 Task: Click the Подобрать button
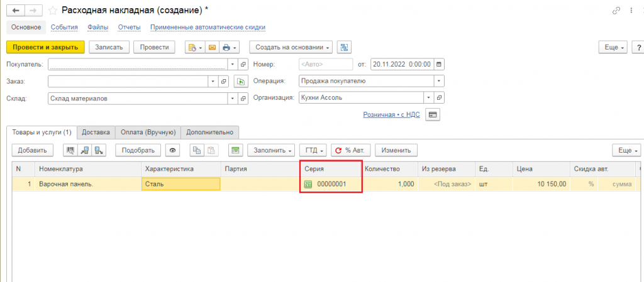pos(138,151)
